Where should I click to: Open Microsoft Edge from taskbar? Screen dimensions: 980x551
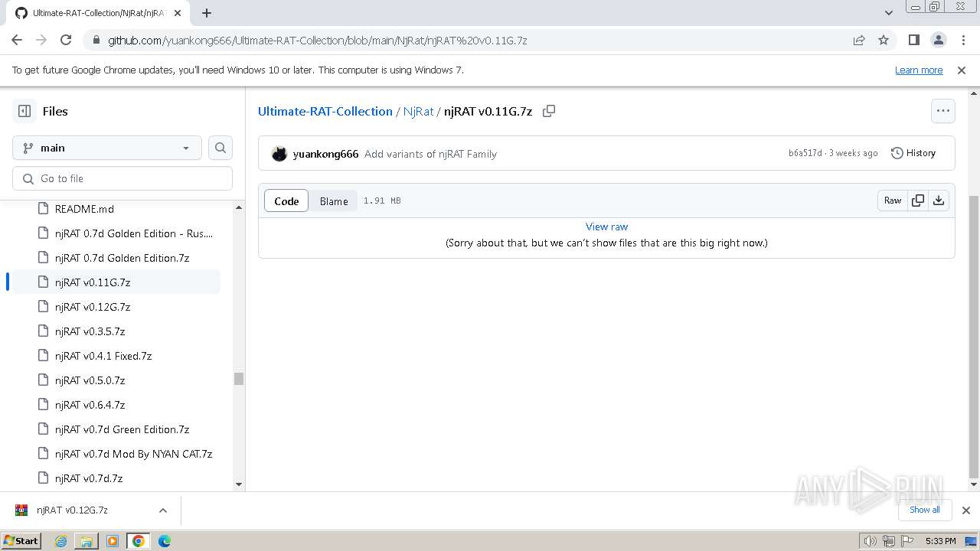[165, 541]
